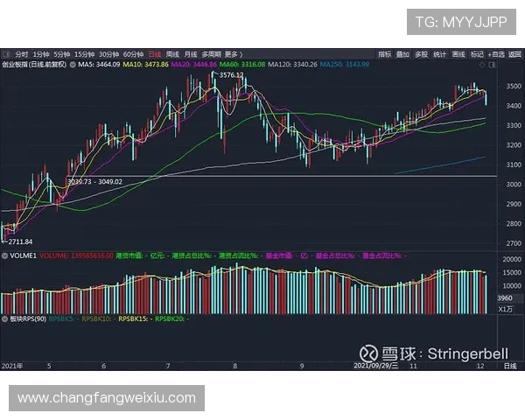Click the round icon before MA5
The image size is (525, 420).
coord(73,64)
